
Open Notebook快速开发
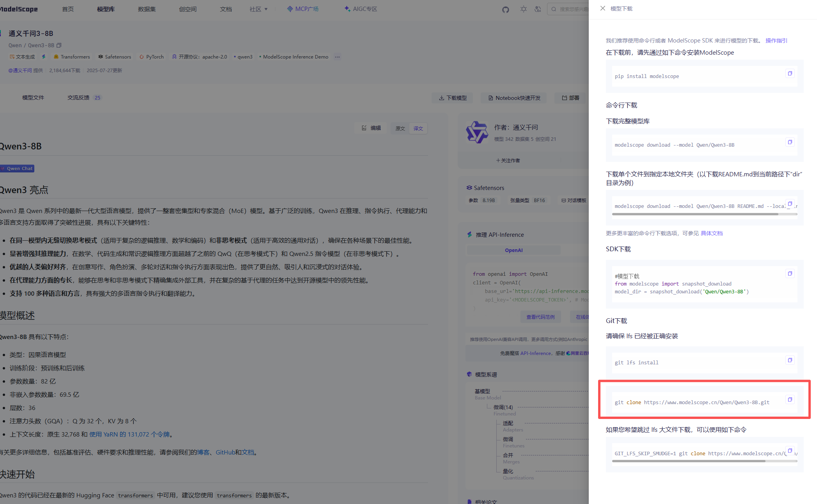pos(514,98)
